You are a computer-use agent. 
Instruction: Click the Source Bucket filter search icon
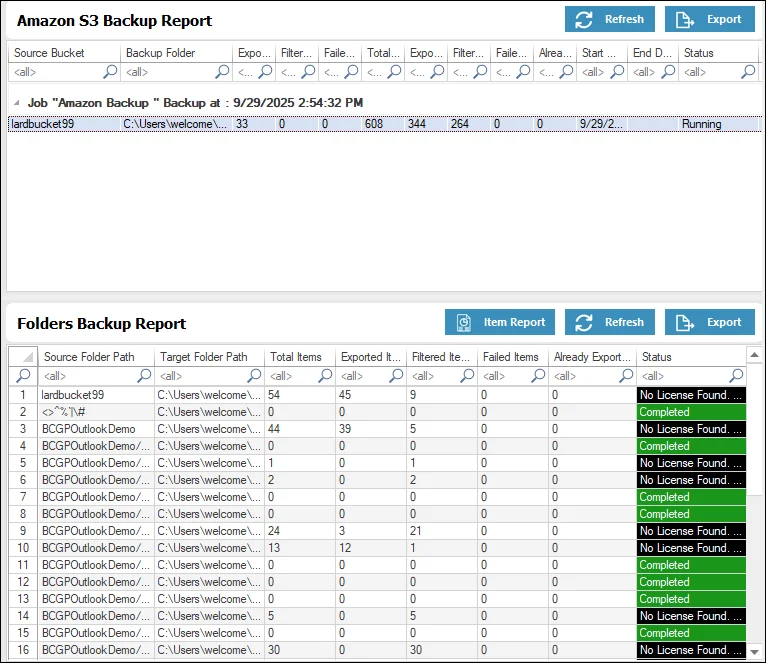(110, 72)
